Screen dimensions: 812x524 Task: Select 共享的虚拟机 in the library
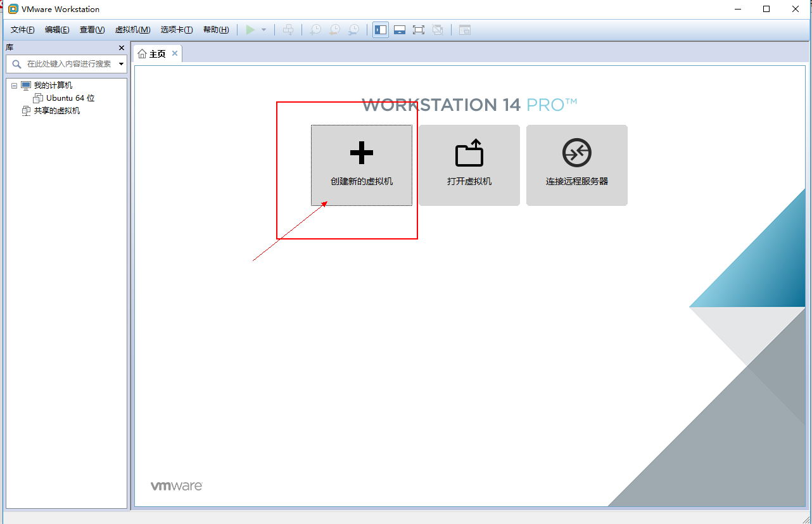[x=57, y=111]
